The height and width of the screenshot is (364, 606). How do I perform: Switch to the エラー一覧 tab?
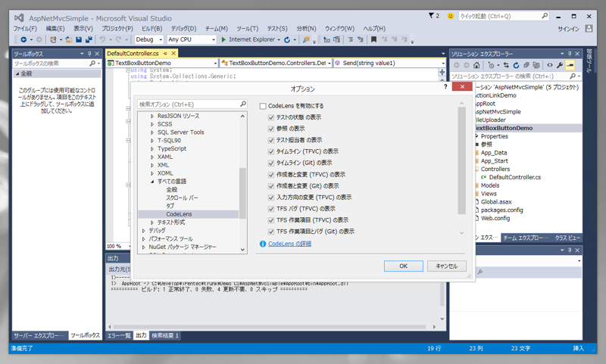click(x=119, y=335)
